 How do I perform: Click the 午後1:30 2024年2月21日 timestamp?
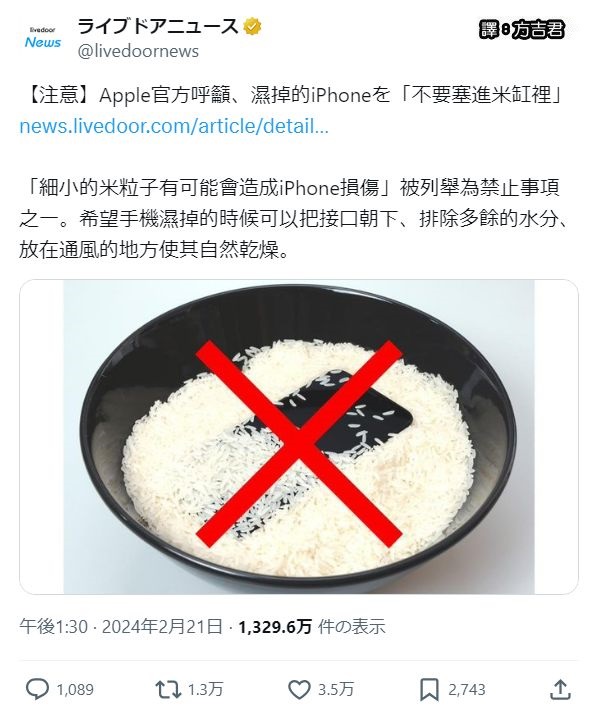(121, 626)
